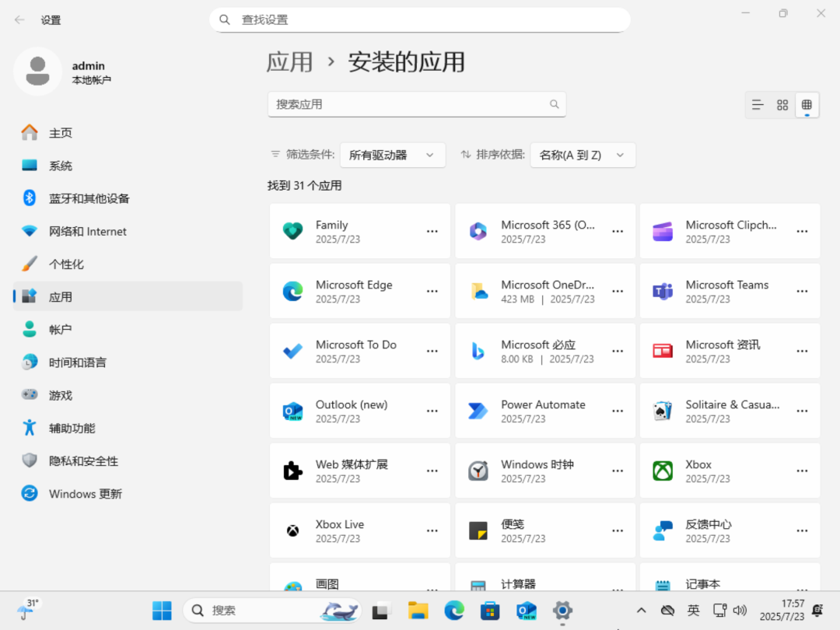Open the 帐户 settings section
This screenshot has height=630, width=840.
coord(128,330)
